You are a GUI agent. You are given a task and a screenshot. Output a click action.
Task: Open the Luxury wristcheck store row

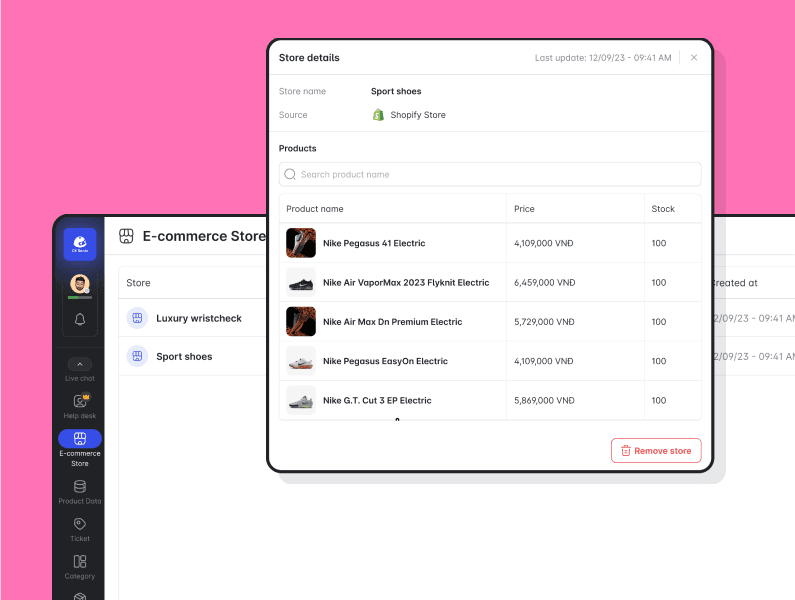193,318
